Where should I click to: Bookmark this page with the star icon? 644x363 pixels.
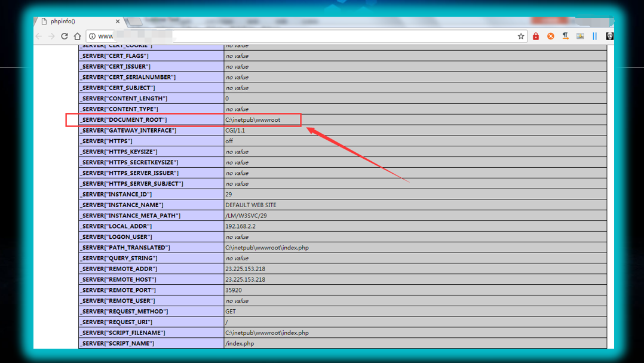click(521, 36)
